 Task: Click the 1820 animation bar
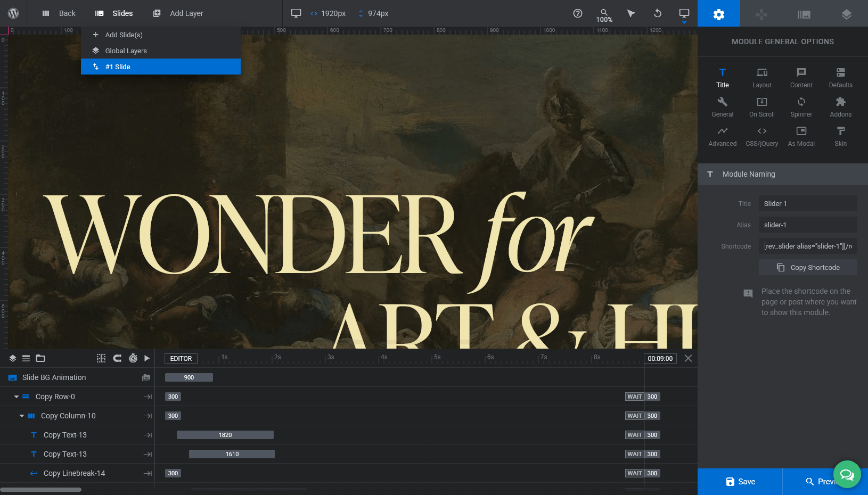(225, 435)
